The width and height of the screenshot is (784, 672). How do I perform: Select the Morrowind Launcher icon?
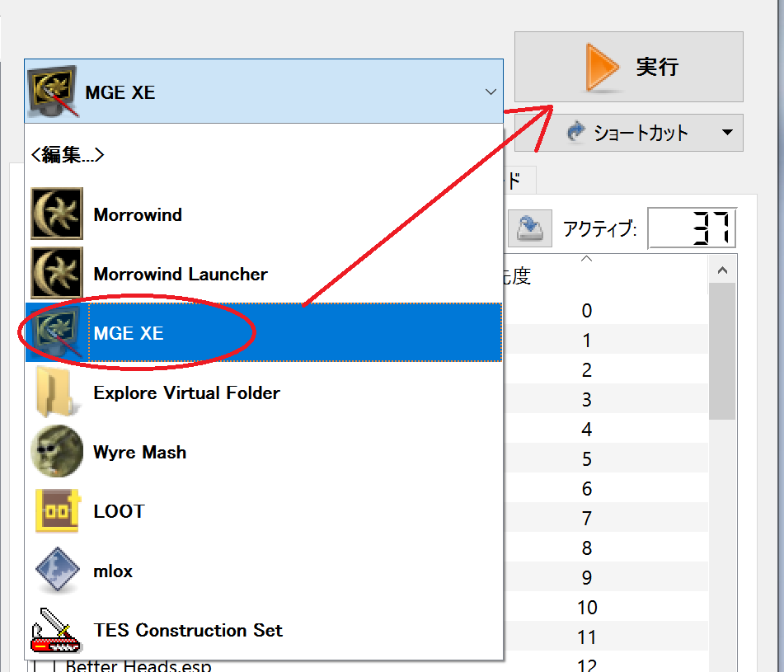57,274
